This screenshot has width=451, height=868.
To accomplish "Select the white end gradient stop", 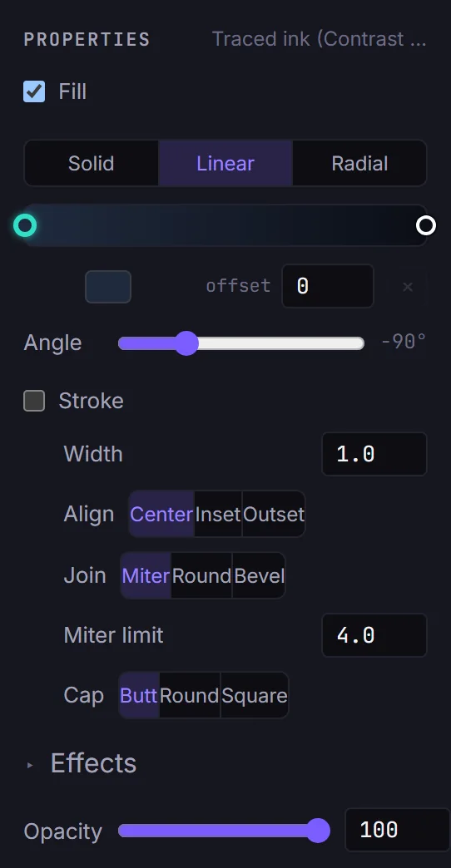I will [x=426, y=225].
